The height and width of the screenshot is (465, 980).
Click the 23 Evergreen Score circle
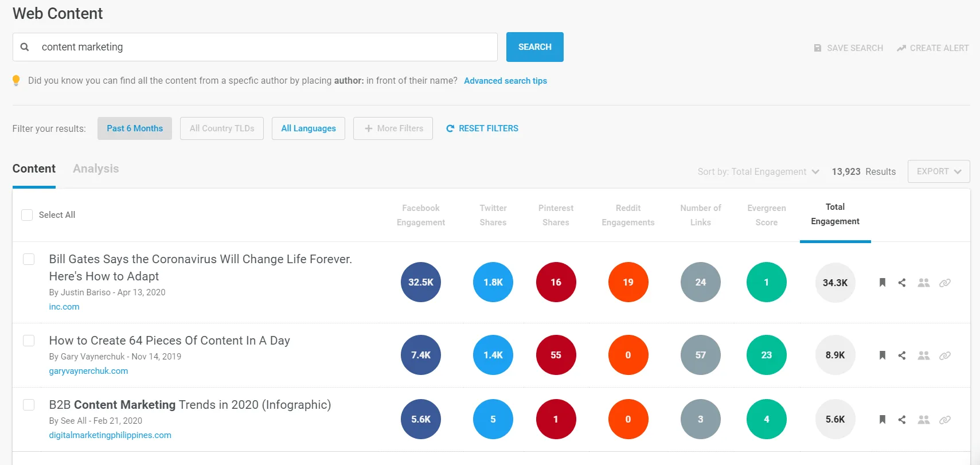[767, 355]
